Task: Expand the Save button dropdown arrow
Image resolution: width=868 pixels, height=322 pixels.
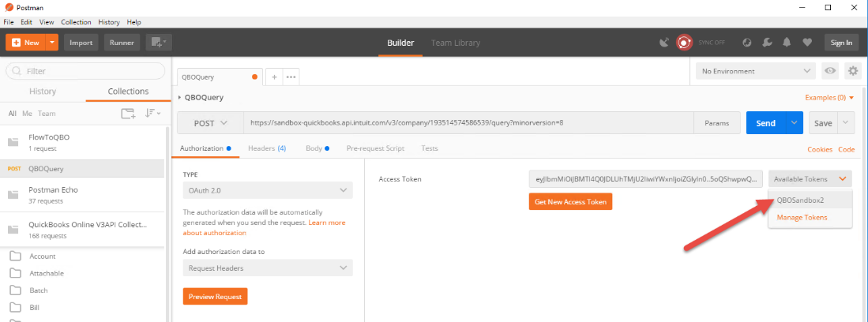Action: coord(846,123)
